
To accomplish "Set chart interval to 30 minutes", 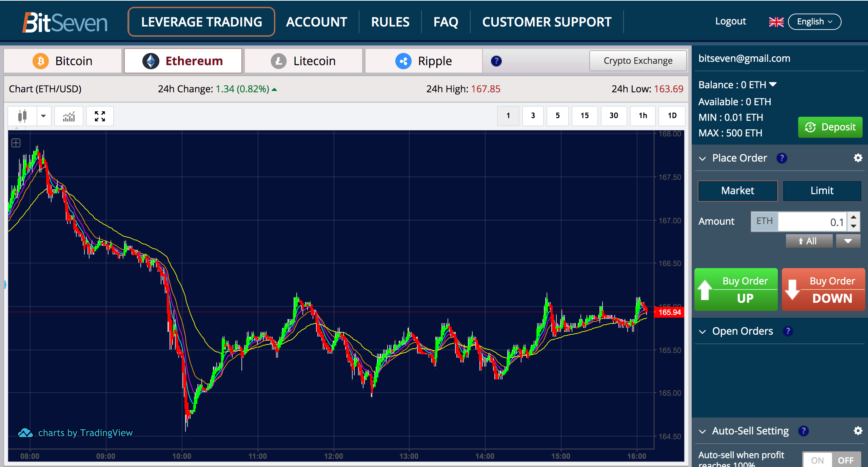I will click(614, 116).
